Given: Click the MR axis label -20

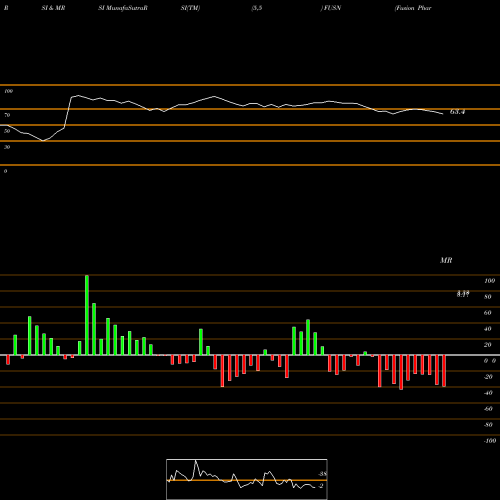Looking at the screenshot, I should point(488,377).
